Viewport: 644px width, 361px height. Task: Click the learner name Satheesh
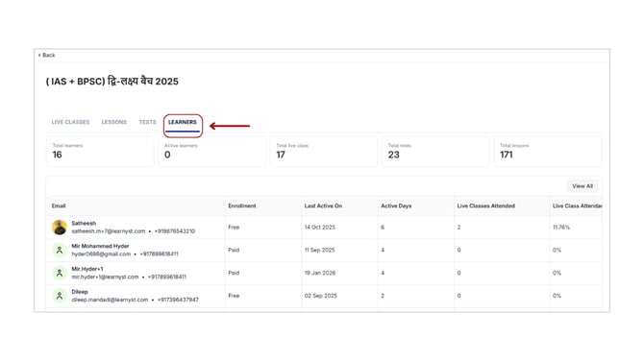pos(84,223)
